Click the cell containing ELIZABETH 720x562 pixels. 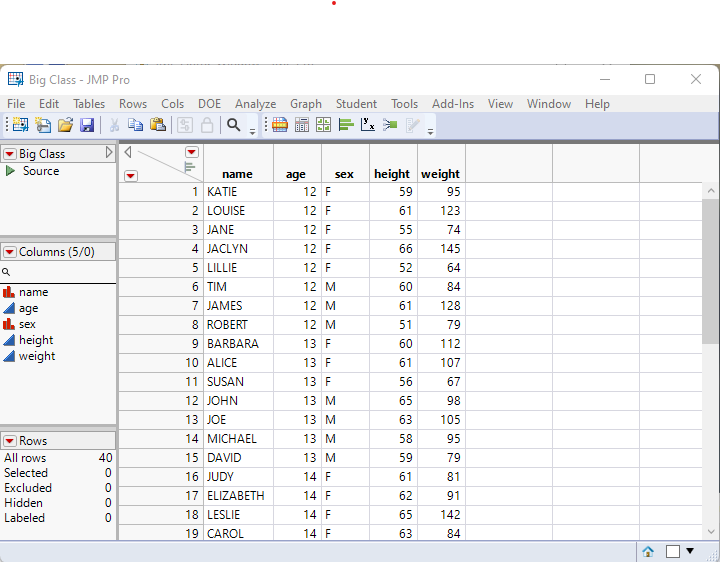coord(238,496)
